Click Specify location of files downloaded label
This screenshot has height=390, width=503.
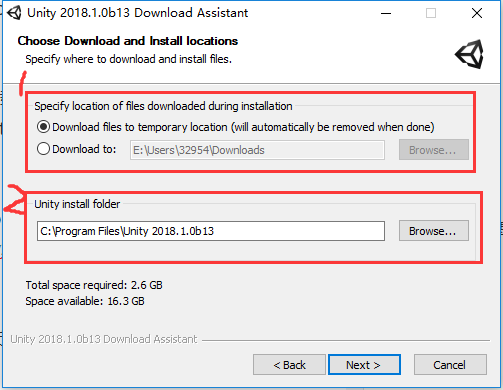click(x=163, y=106)
